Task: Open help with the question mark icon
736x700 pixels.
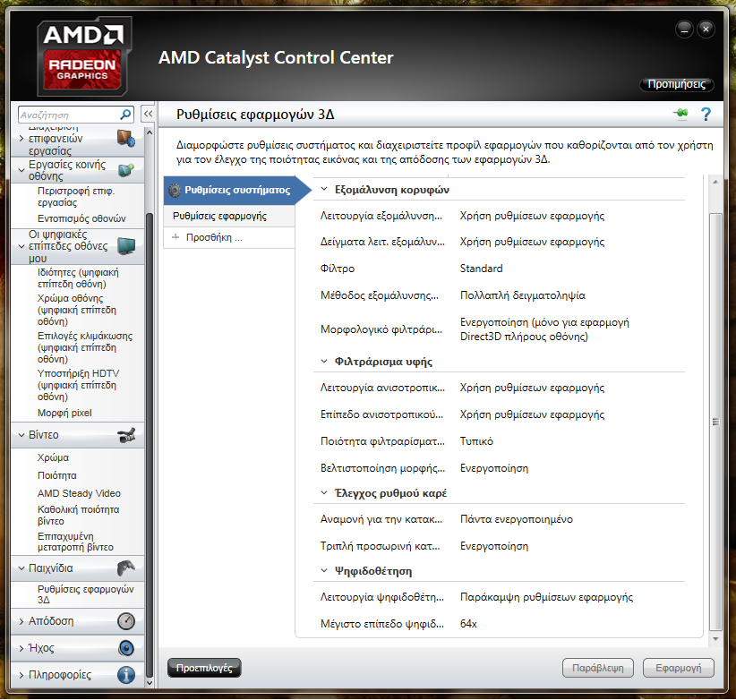Action: click(x=706, y=114)
